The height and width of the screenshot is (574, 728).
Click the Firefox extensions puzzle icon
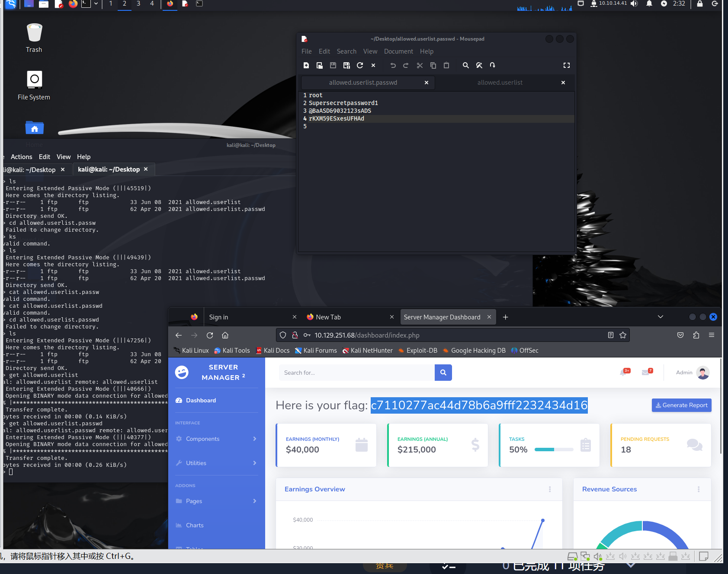pyautogui.click(x=696, y=335)
